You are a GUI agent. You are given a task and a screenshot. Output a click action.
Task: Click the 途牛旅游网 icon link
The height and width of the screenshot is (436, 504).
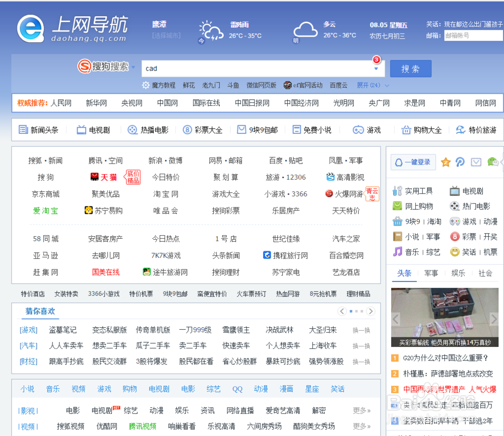147,271
